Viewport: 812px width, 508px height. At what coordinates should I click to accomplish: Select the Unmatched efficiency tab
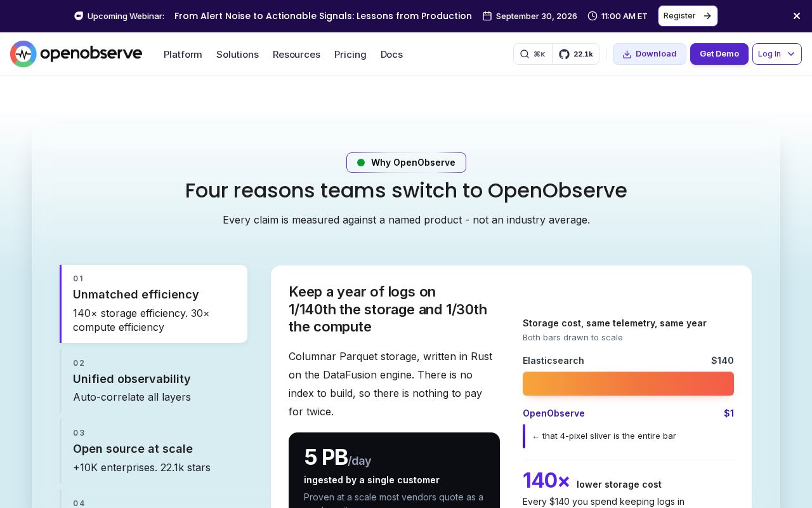click(x=154, y=304)
